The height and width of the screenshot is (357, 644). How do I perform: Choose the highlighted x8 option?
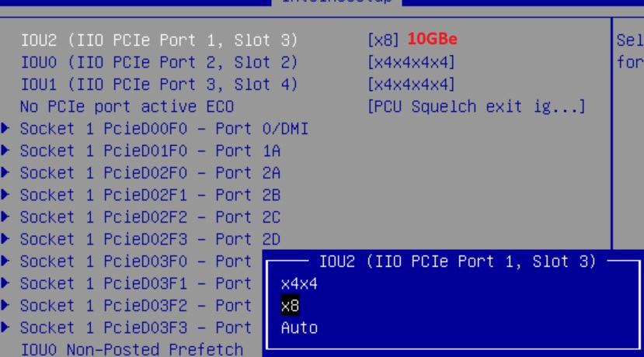pos(290,306)
